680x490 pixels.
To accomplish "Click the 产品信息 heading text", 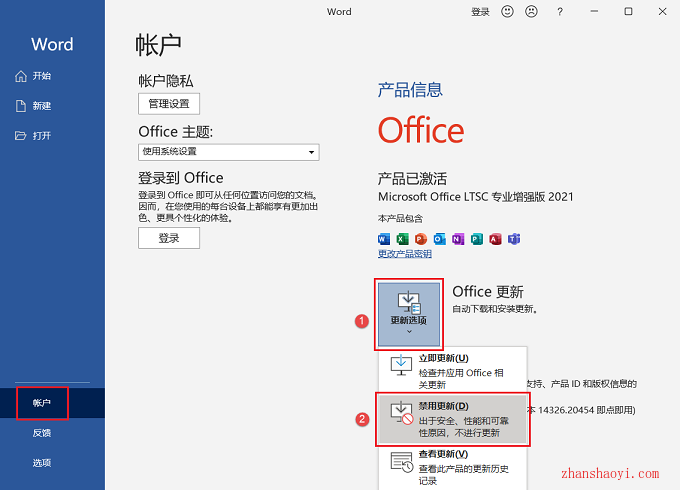I will (x=410, y=90).
